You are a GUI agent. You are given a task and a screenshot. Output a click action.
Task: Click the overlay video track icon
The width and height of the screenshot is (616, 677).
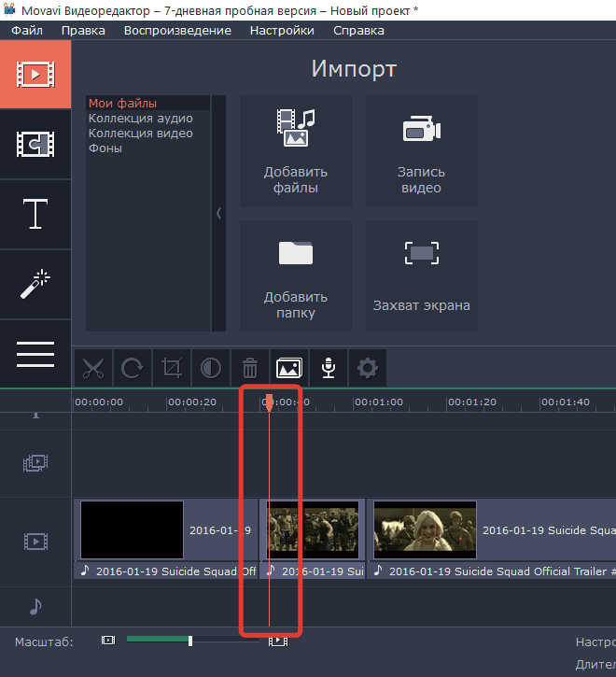[35, 463]
